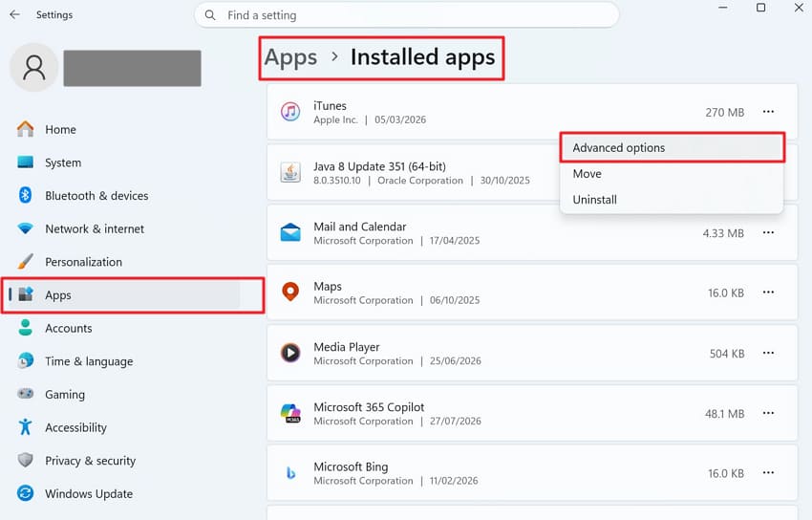The height and width of the screenshot is (520, 812).
Task: Open Accessibility settings
Action: click(x=75, y=428)
